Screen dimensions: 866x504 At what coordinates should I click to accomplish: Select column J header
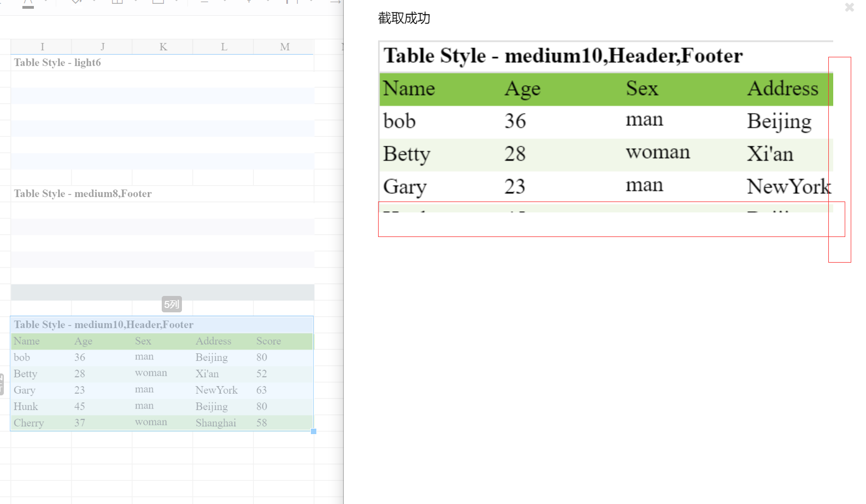click(x=102, y=46)
